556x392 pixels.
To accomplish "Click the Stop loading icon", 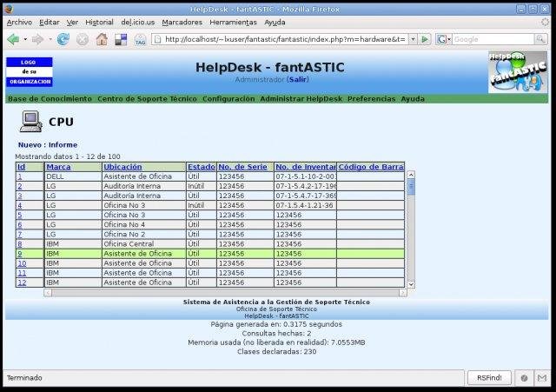I will point(83,39).
